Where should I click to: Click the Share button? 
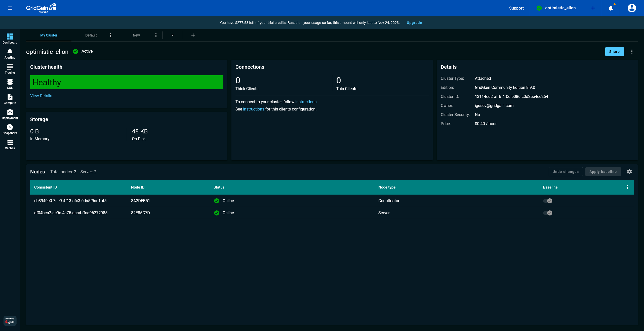click(614, 52)
